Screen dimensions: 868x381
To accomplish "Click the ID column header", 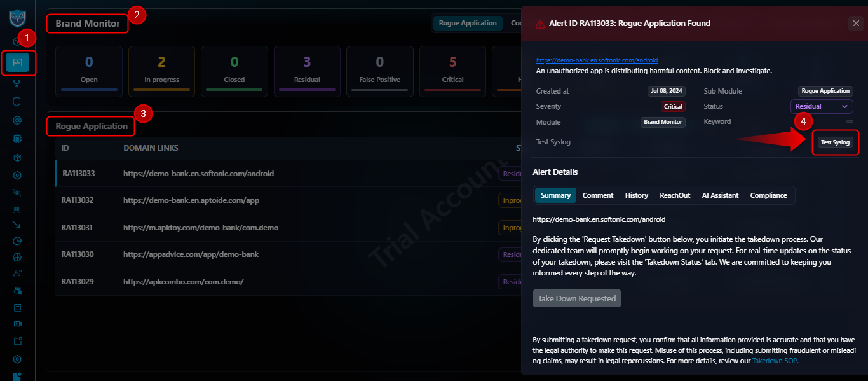I will click(x=65, y=148).
